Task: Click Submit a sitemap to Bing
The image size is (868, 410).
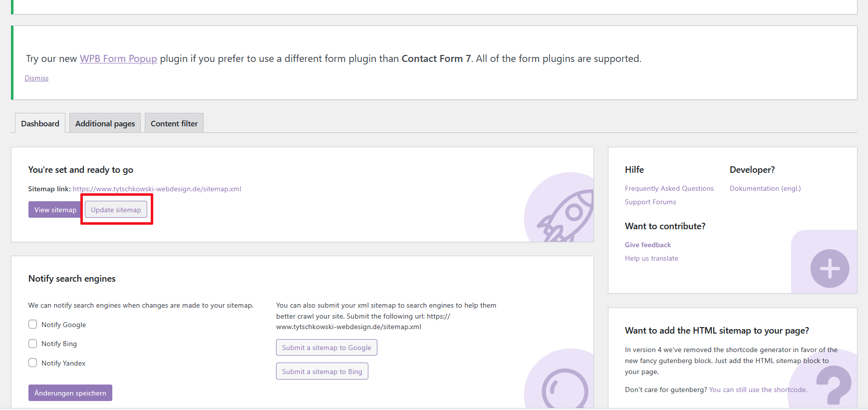Action: tap(322, 372)
